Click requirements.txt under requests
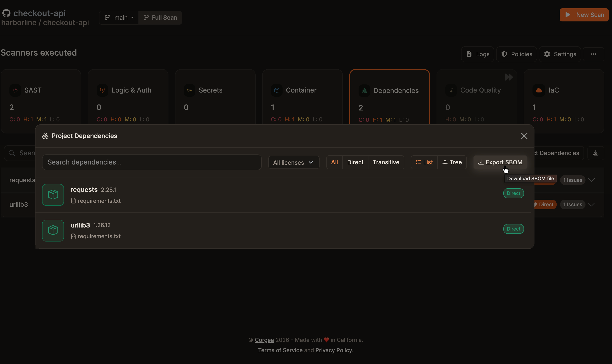 [x=99, y=201]
